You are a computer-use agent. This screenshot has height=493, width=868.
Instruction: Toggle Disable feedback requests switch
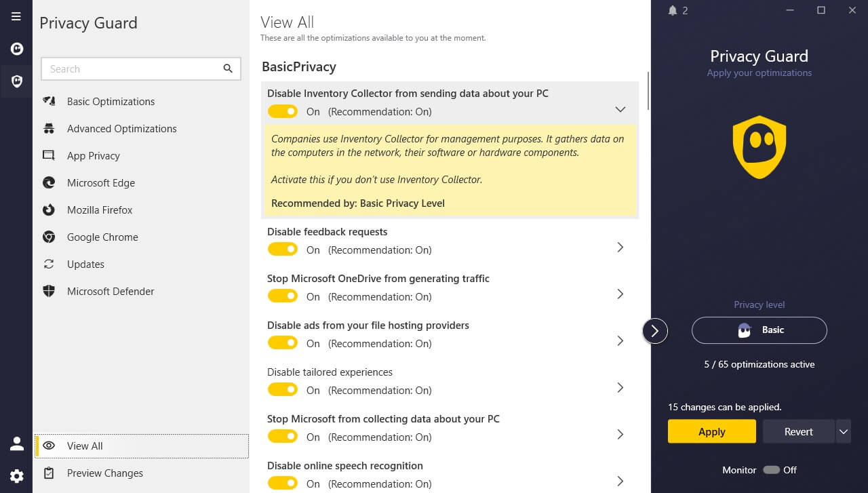[x=283, y=250]
